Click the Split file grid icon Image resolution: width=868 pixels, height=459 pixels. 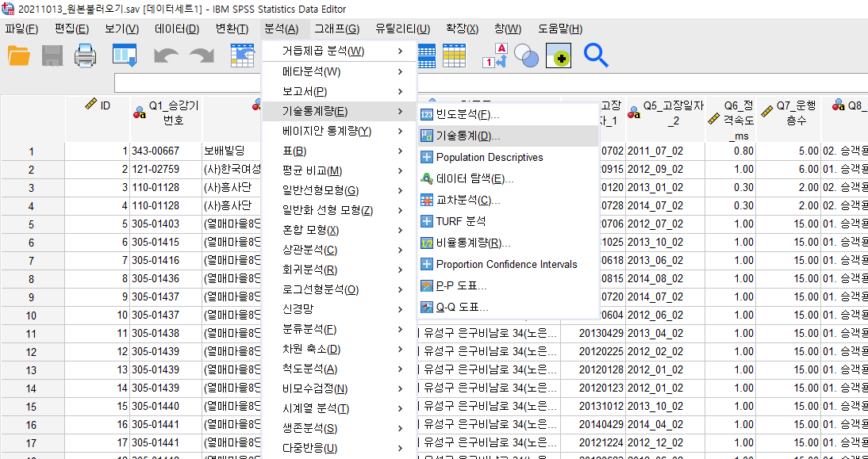tap(427, 55)
